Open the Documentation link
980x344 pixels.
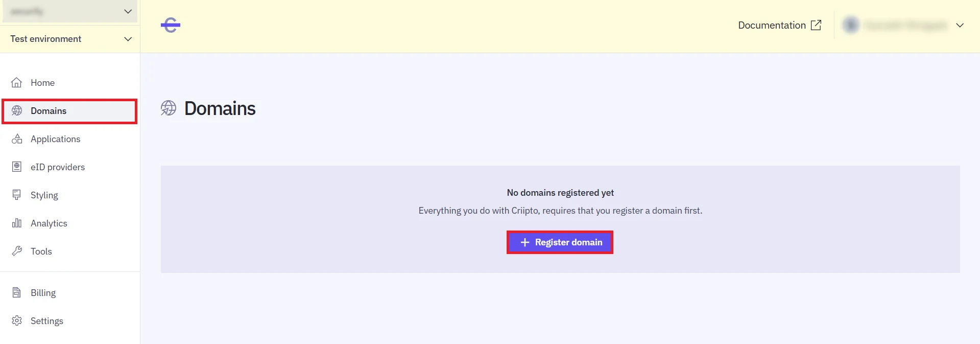click(x=772, y=25)
